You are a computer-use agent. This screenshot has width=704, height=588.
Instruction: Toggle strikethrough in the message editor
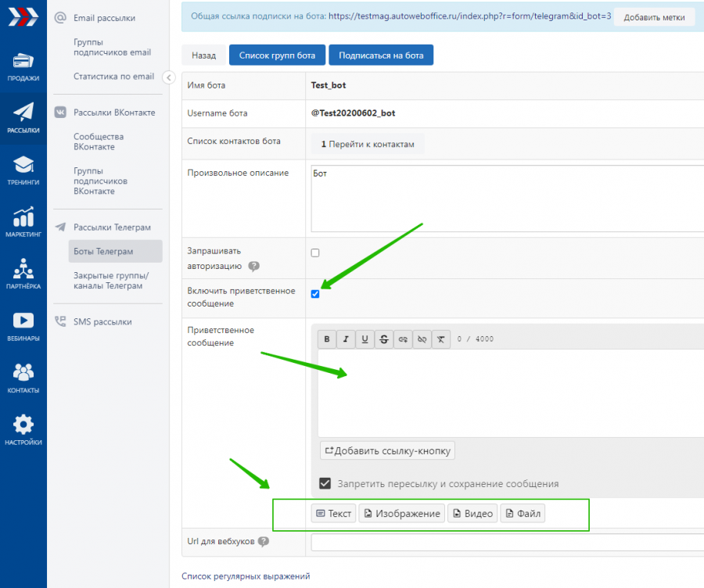[383, 339]
